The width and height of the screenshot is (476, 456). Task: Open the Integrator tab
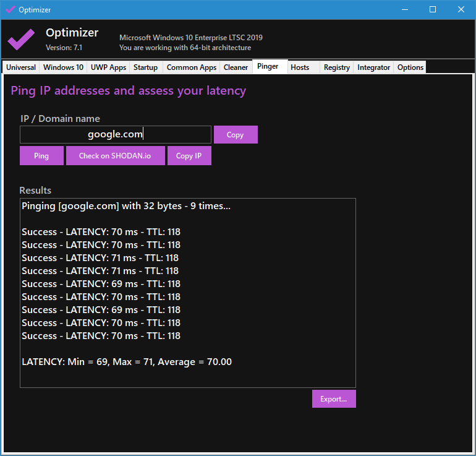(373, 67)
